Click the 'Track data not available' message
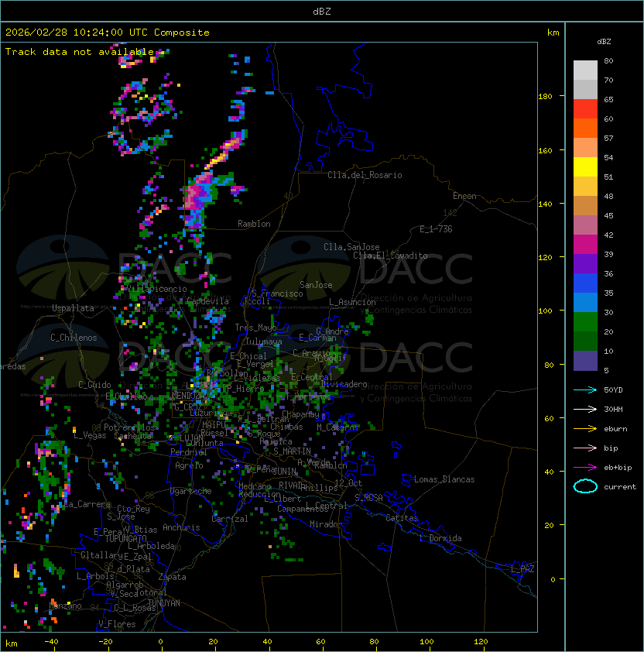Viewport: 644px width, 652px height. (x=80, y=52)
